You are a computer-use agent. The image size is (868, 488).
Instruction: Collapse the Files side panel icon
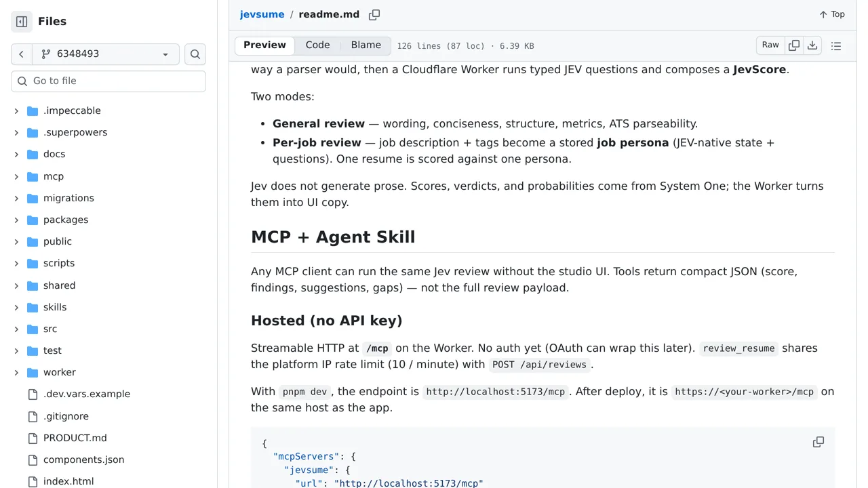(x=22, y=22)
